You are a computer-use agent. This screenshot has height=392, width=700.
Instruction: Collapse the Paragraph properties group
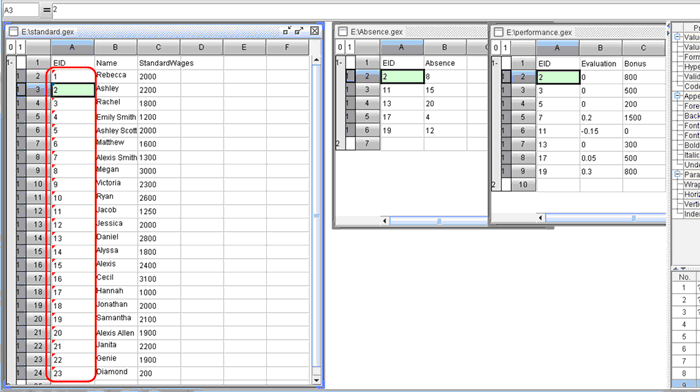coord(678,174)
